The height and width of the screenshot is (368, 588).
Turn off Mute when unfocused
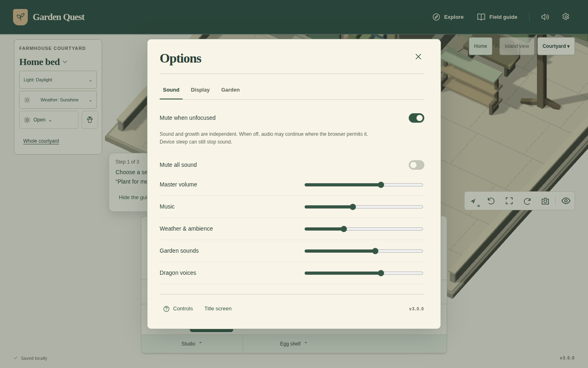[x=416, y=118]
